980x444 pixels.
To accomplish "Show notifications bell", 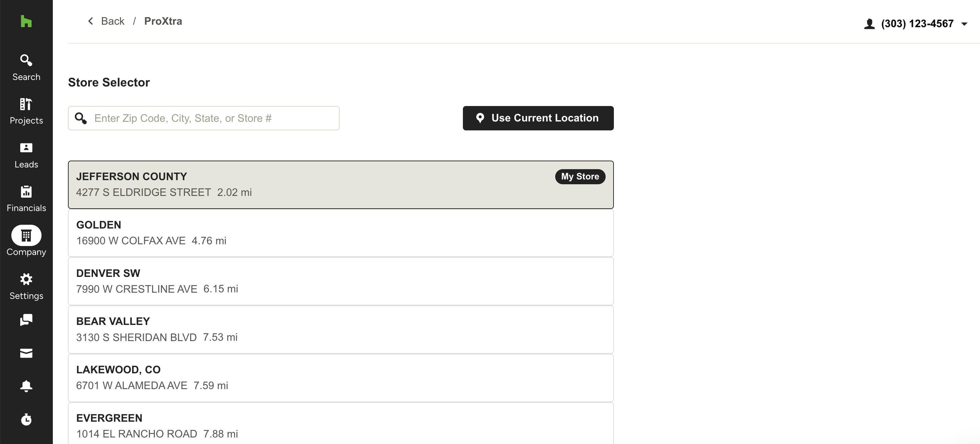I will coord(26,386).
